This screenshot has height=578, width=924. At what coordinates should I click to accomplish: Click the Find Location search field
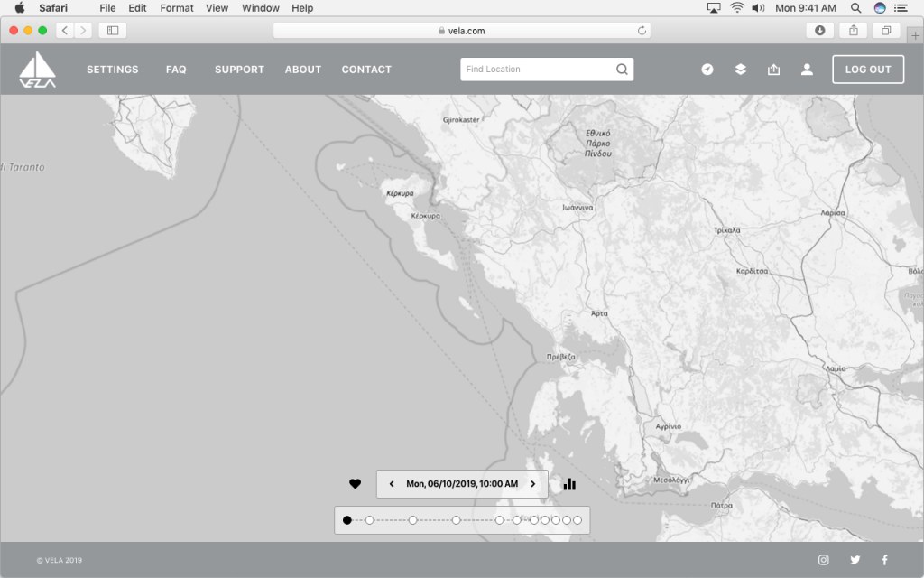pos(537,70)
